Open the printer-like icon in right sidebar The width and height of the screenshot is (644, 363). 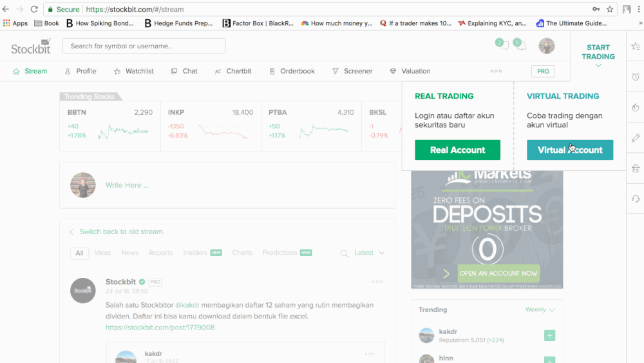636,168
